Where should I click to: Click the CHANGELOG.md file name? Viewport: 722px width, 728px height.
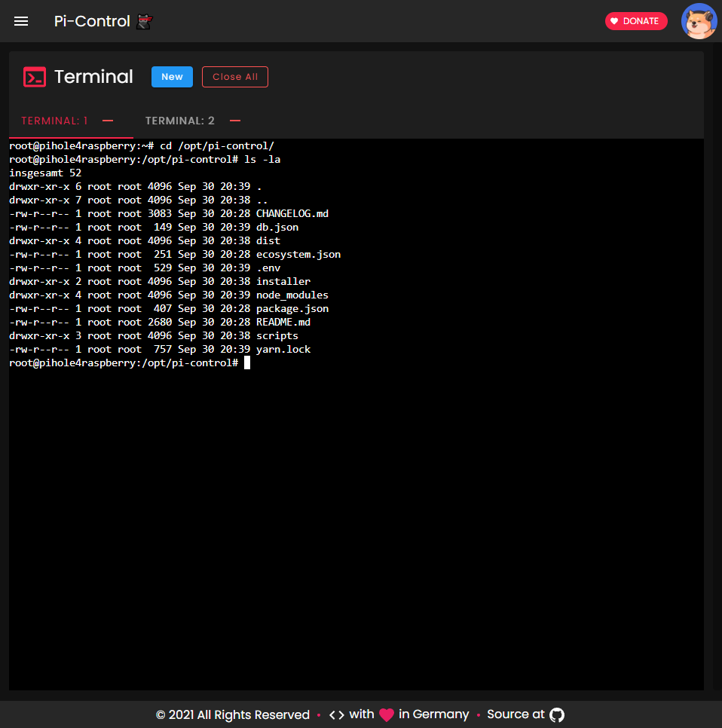[x=292, y=213]
